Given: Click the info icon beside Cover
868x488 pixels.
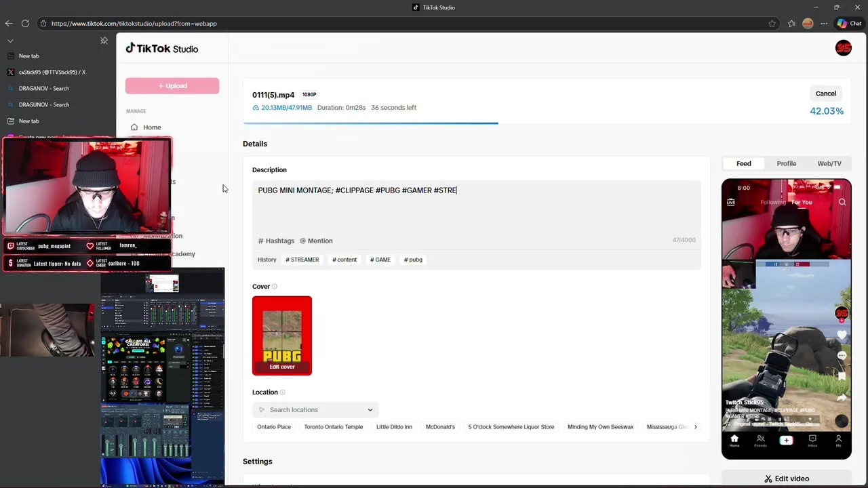Looking at the screenshot, I should pyautogui.click(x=275, y=287).
